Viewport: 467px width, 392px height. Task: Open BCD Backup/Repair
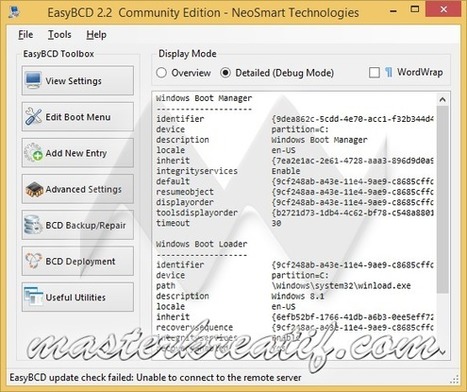[x=78, y=225]
